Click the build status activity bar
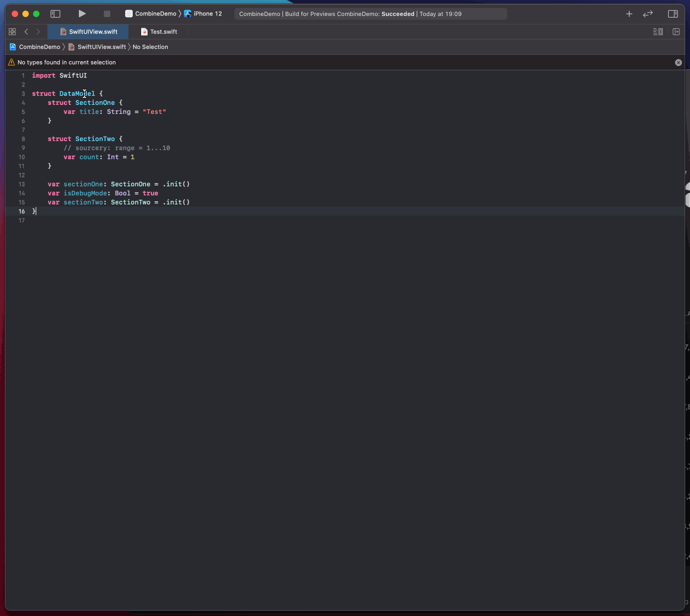690x616 pixels. point(370,14)
